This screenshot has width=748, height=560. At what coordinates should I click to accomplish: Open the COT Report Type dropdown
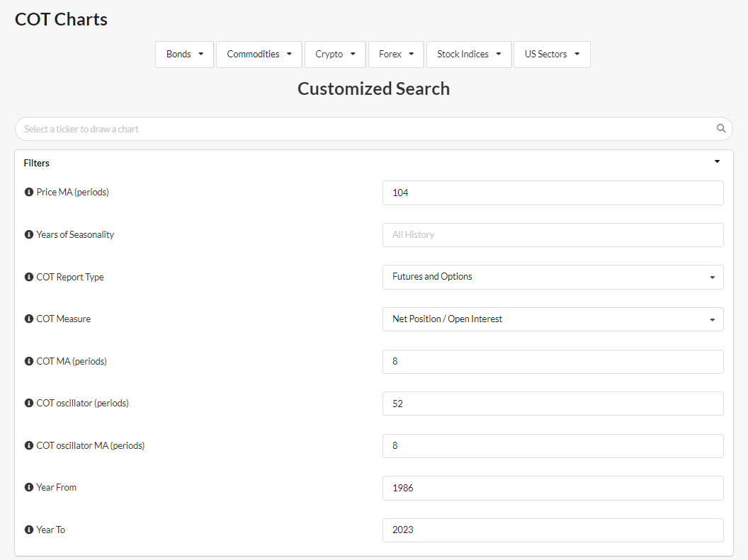(552, 277)
